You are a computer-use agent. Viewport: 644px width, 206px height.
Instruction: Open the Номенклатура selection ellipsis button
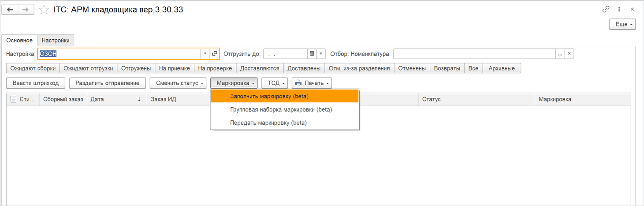pos(560,54)
